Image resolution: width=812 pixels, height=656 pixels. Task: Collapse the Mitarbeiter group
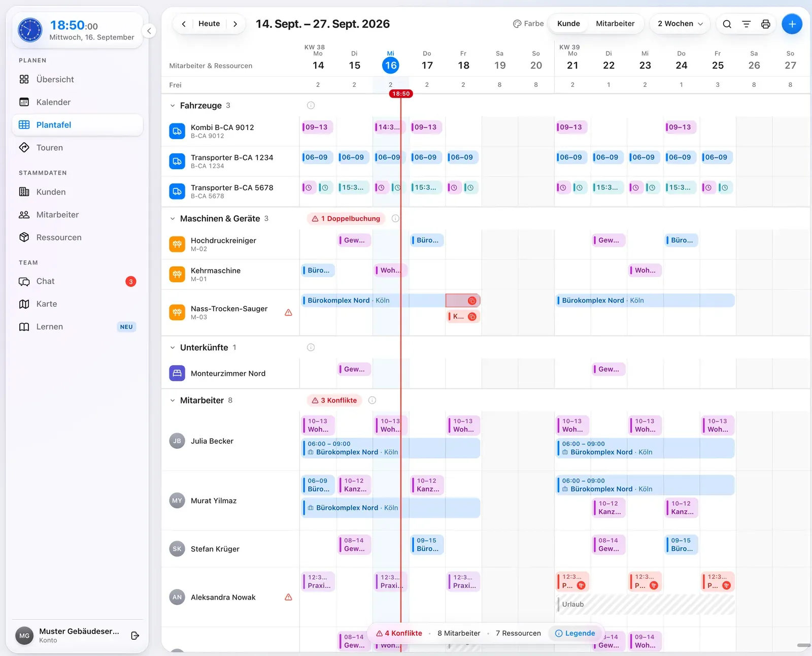tap(173, 400)
